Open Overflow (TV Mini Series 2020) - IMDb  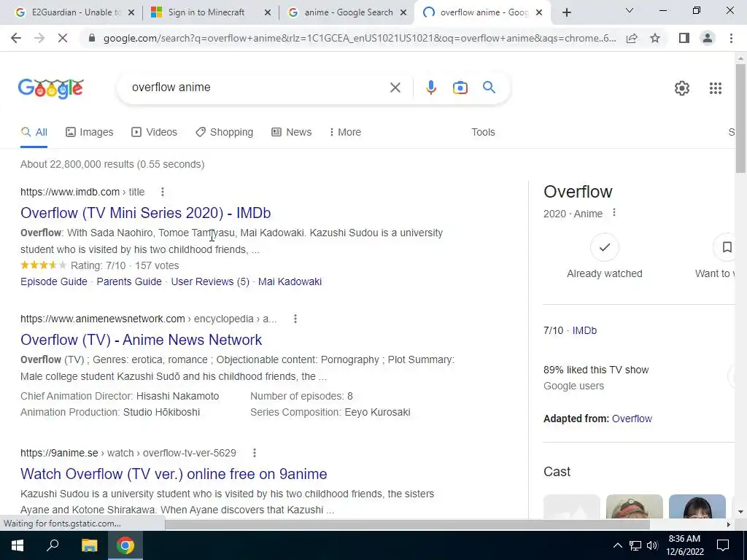click(x=146, y=213)
